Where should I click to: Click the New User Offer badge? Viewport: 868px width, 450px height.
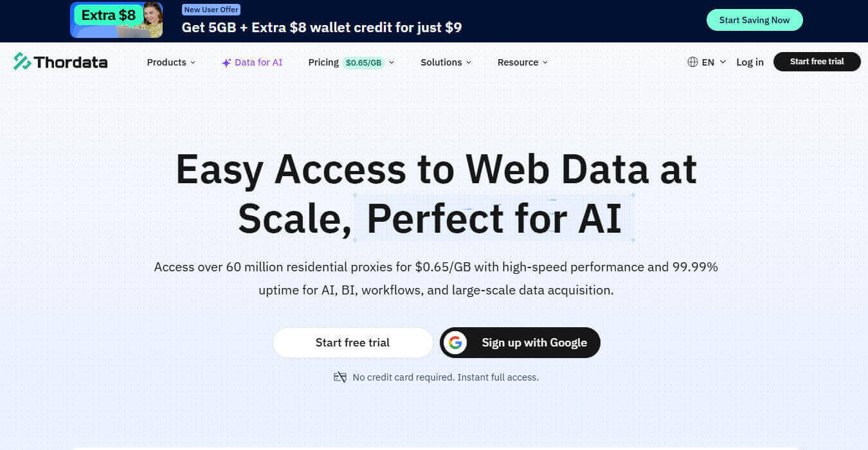[x=211, y=10]
